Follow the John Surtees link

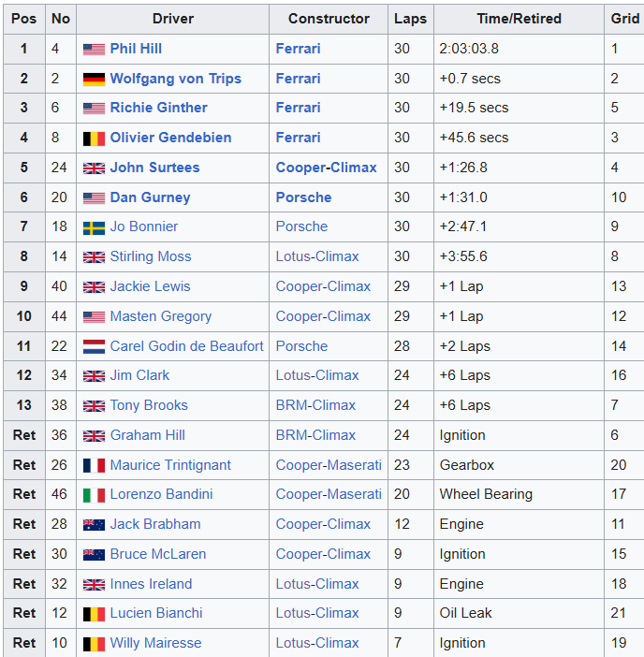[154, 168]
